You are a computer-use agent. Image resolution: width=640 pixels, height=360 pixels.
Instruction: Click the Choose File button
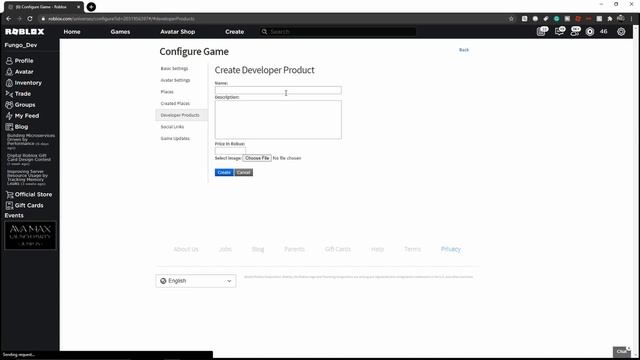pos(257,158)
